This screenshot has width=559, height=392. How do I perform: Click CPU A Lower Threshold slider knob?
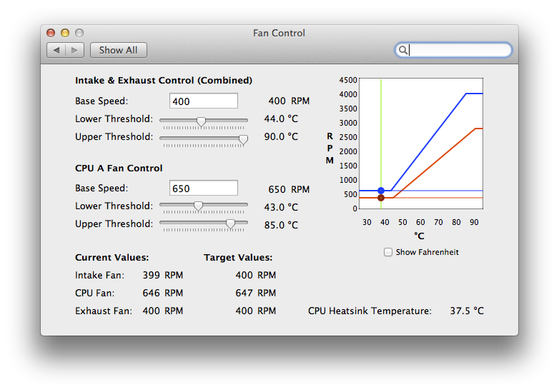coord(198,206)
